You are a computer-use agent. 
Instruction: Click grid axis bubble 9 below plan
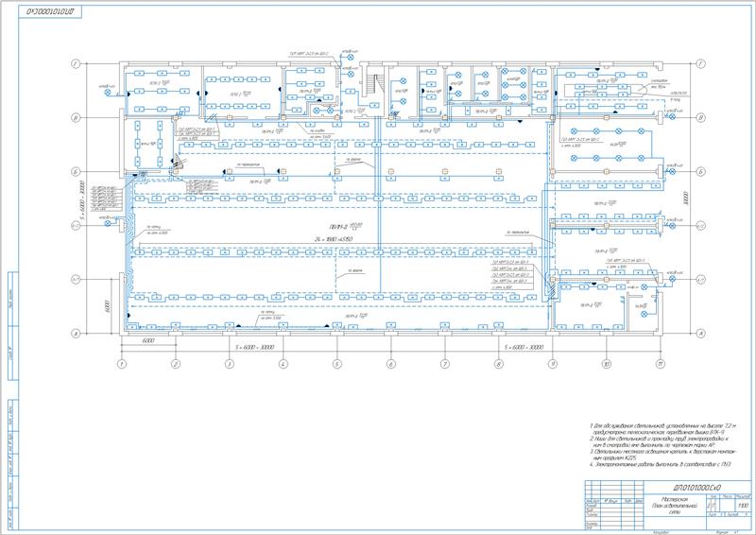[x=553, y=364]
